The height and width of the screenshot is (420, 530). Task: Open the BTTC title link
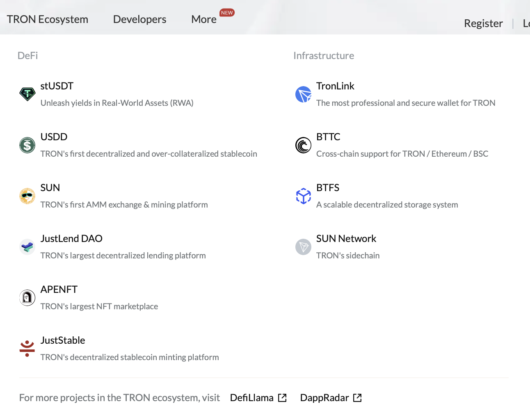[328, 137]
